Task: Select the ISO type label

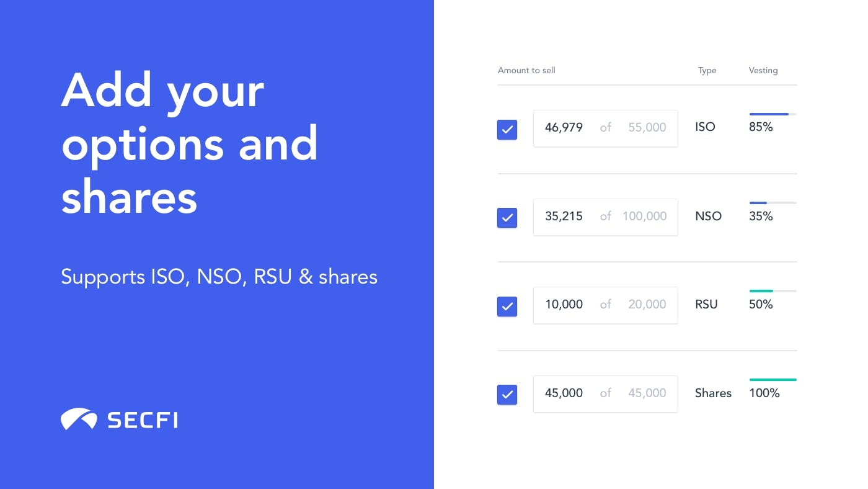Action: point(705,127)
